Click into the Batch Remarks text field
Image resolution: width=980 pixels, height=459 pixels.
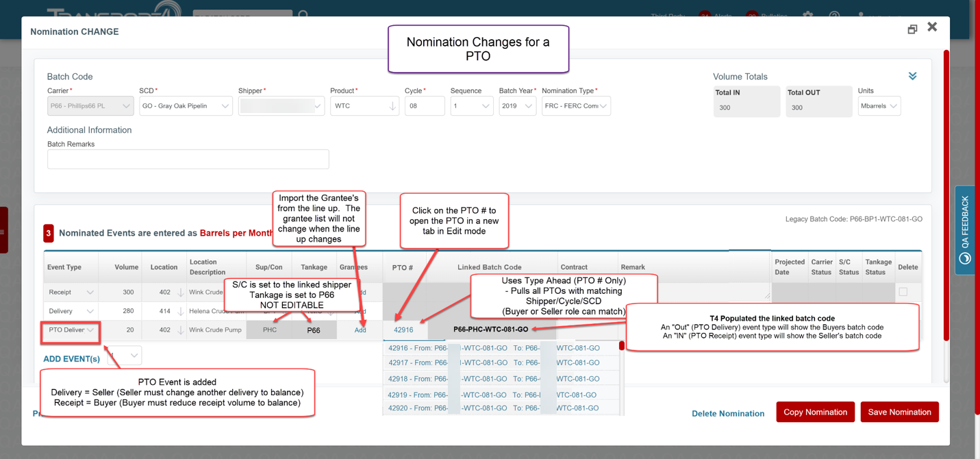(188, 159)
